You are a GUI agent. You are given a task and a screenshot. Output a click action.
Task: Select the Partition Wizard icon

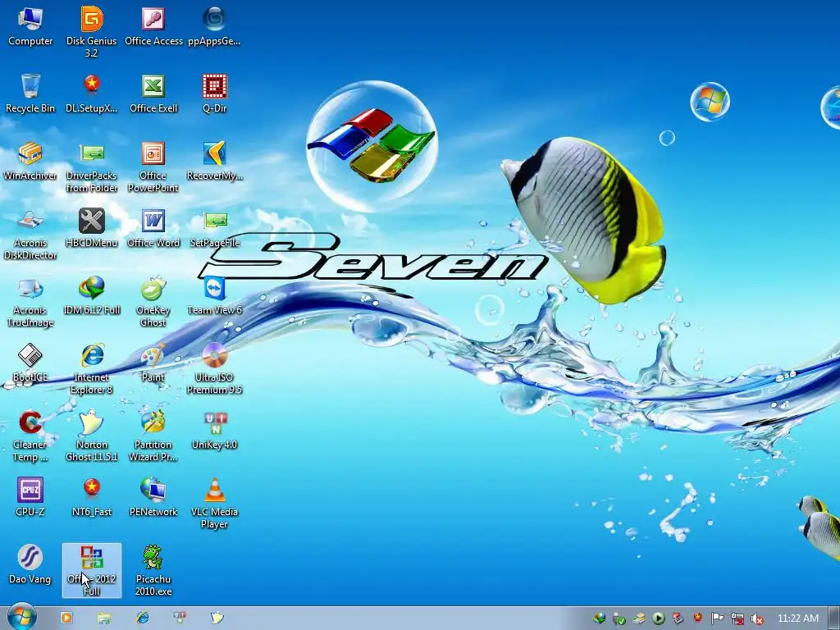(x=153, y=436)
